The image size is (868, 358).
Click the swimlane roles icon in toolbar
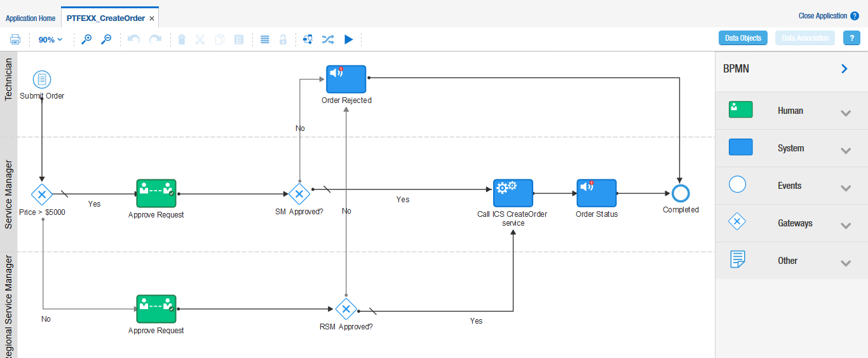click(308, 39)
